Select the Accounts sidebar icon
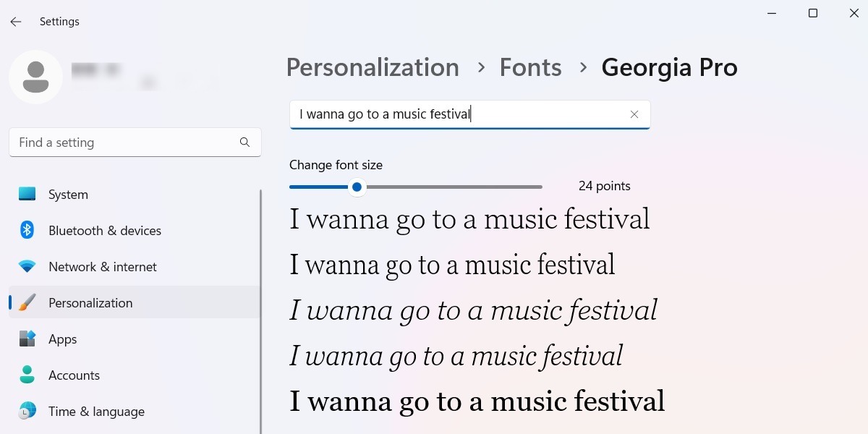This screenshot has height=434, width=868. coord(27,375)
